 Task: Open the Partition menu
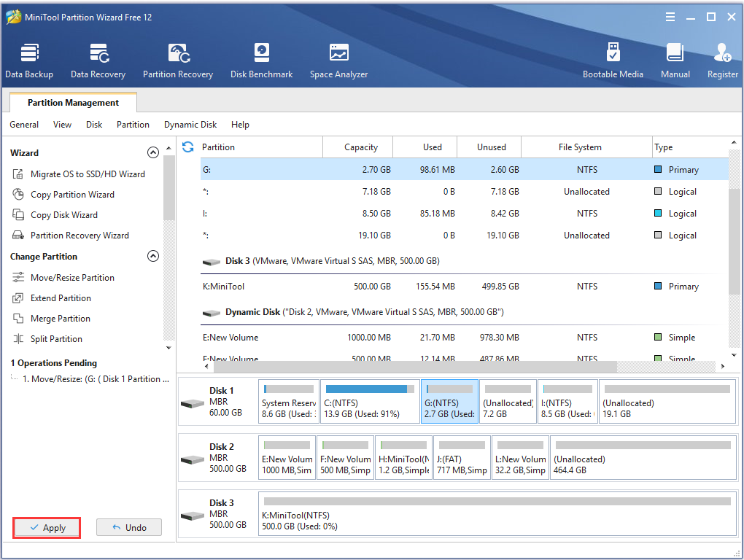pyautogui.click(x=133, y=125)
